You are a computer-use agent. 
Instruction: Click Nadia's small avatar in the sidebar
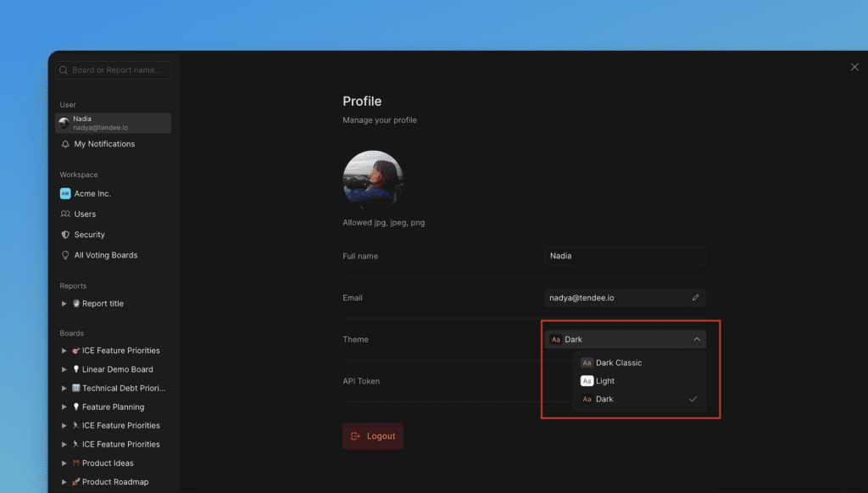[x=64, y=123]
